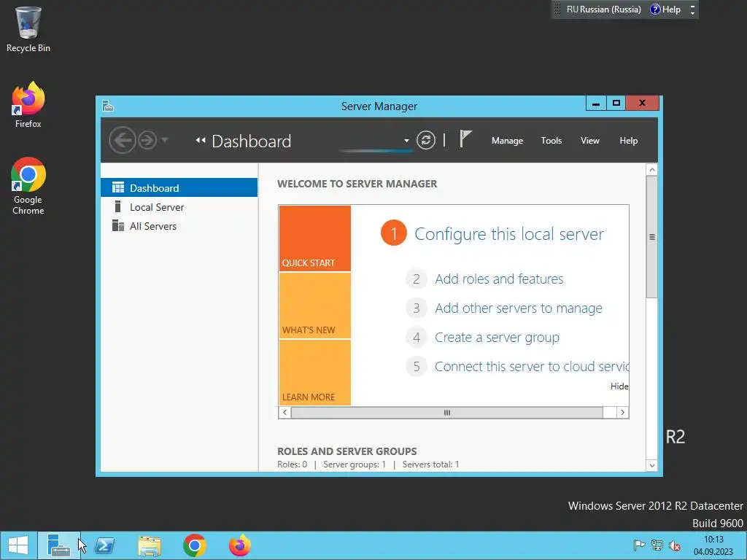
Task: Click RU Russian (Russia) language indicator
Action: coord(603,9)
